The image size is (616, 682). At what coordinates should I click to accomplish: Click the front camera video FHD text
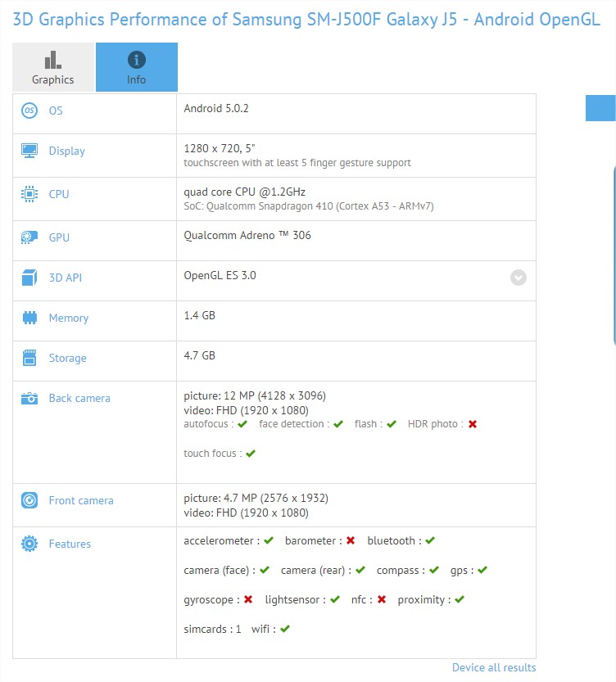(246, 513)
